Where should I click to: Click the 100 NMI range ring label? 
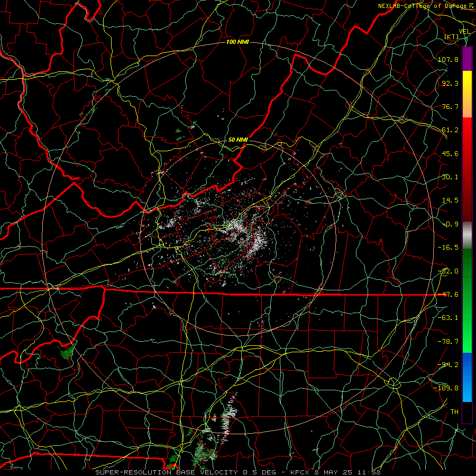coord(237,42)
